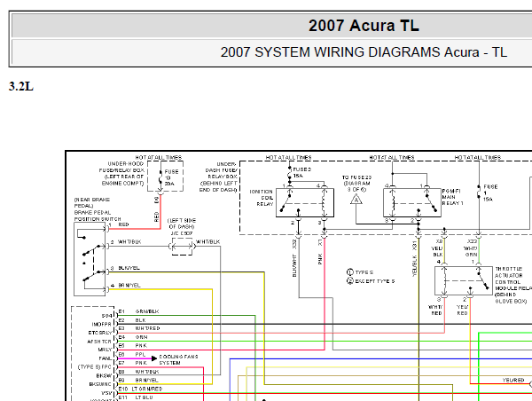Click the "VSV" signal name
Viewport: 532px width, 401px height.
click(x=106, y=393)
